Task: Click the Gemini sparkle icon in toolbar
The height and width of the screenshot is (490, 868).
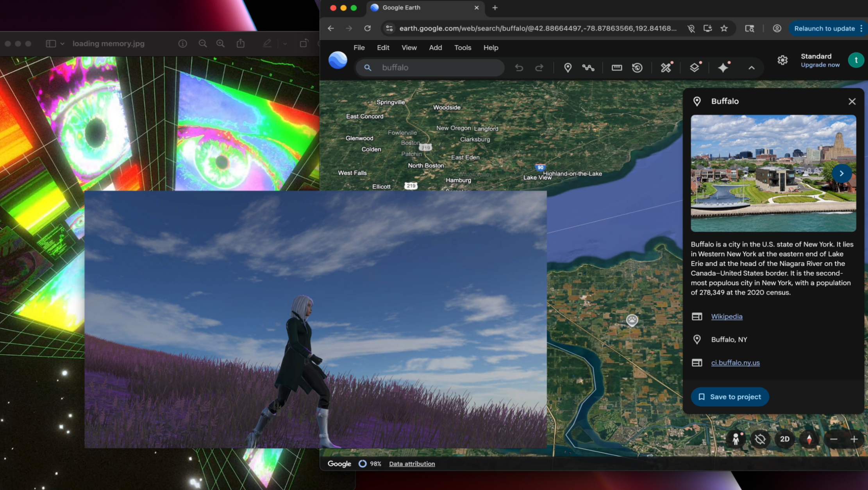Action: 723,67
